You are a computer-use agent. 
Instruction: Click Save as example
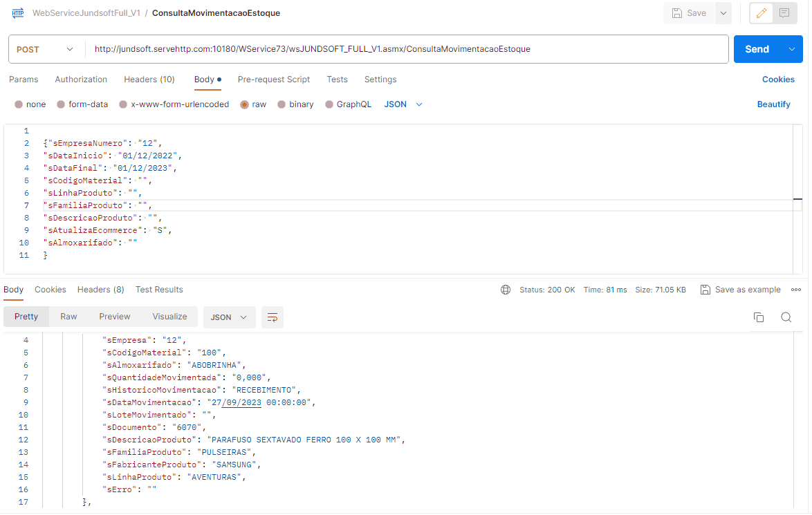pyautogui.click(x=740, y=290)
